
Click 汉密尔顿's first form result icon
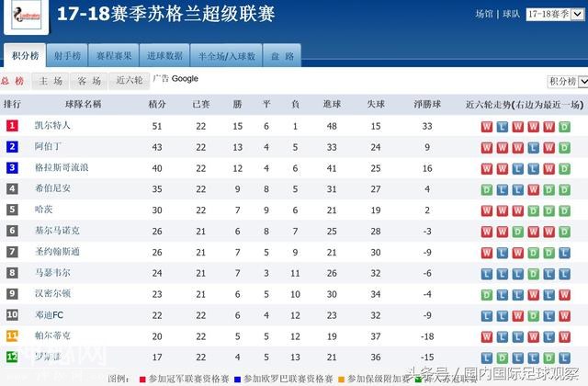pos(486,294)
